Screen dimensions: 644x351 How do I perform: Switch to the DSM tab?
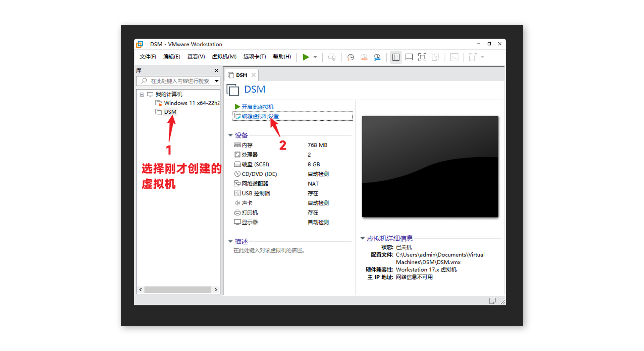pyautogui.click(x=241, y=75)
